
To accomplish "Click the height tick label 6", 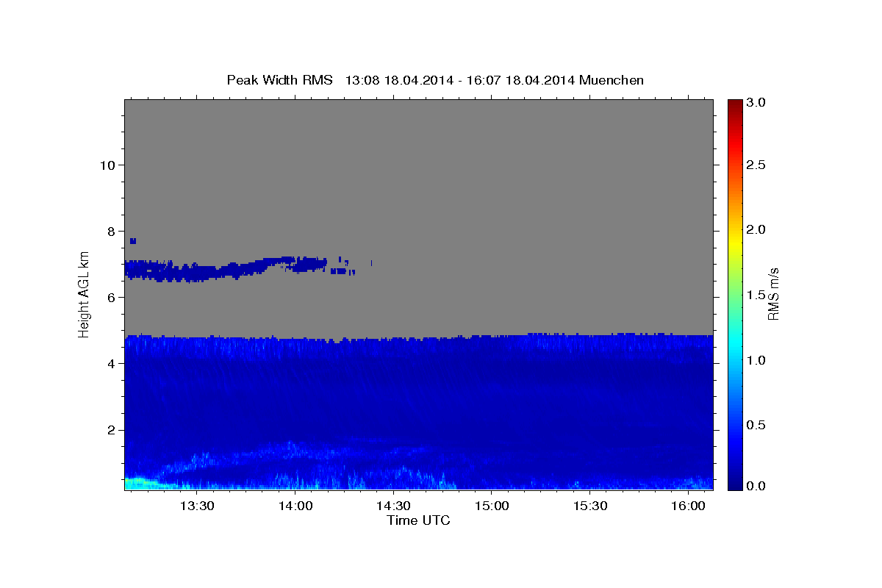I will (110, 297).
